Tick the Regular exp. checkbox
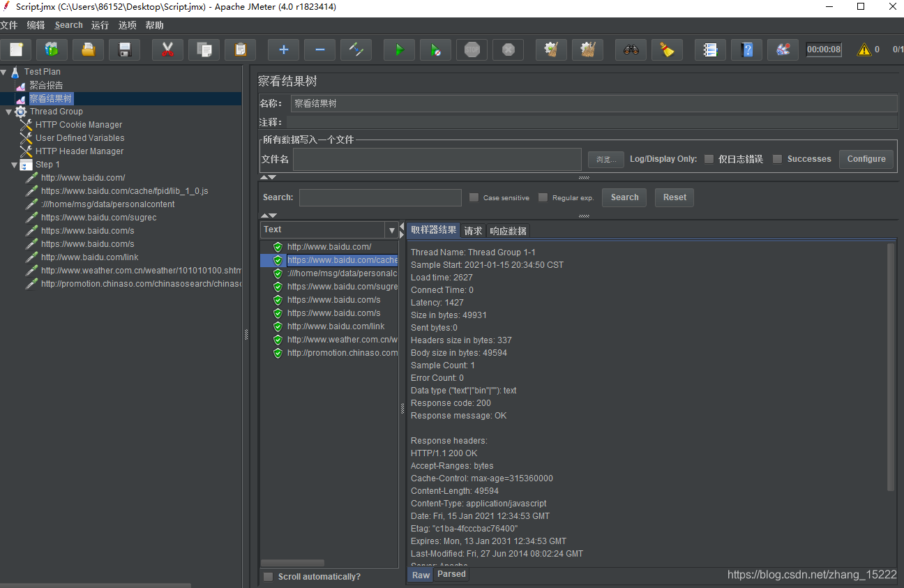 [543, 197]
